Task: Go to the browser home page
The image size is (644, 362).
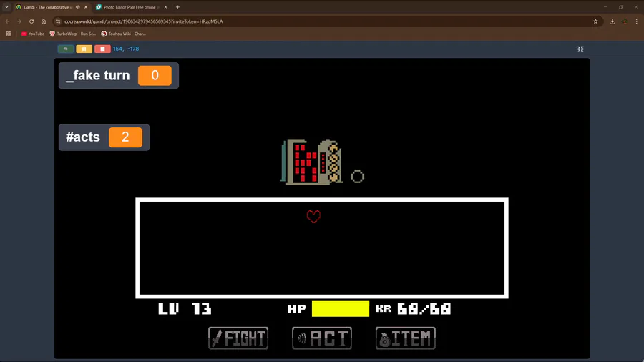Action: [x=44, y=21]
